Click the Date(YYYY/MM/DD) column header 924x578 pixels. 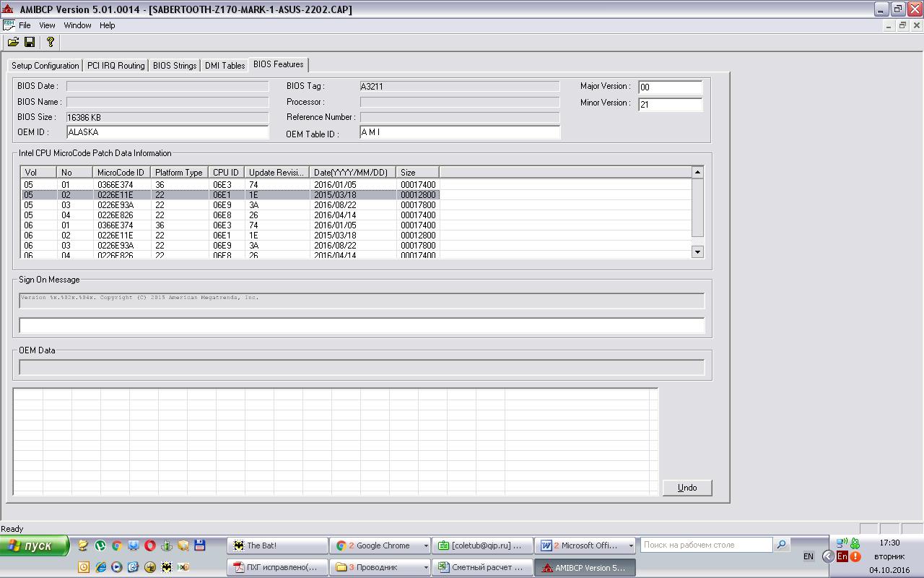coord(352,173)
